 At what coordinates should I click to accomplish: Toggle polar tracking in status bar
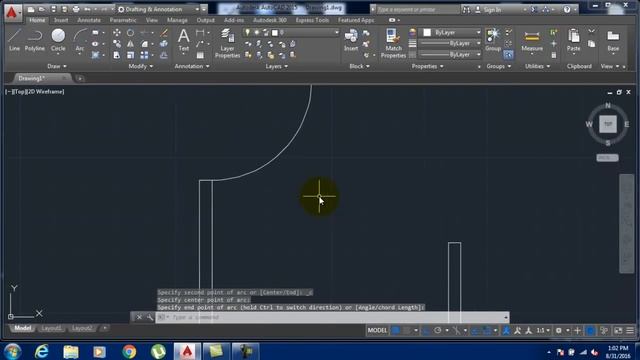click(438, 330)
